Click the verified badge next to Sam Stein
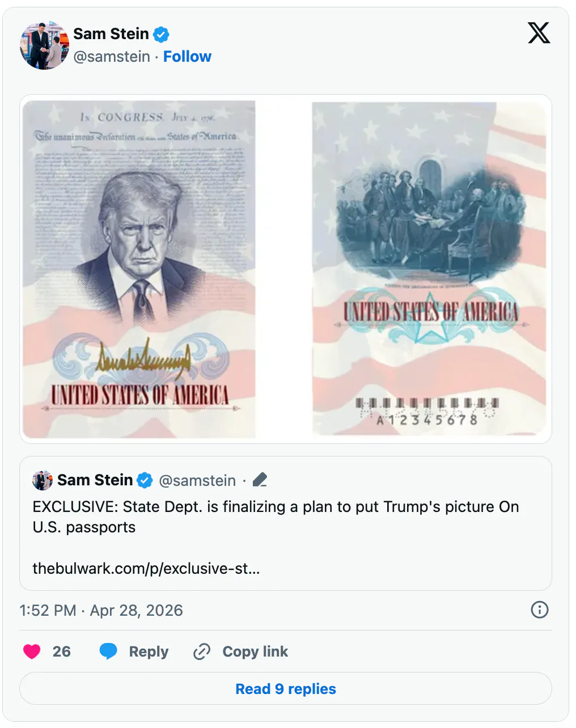The width and height of the screenshot is (576, 728). point(161,34)
